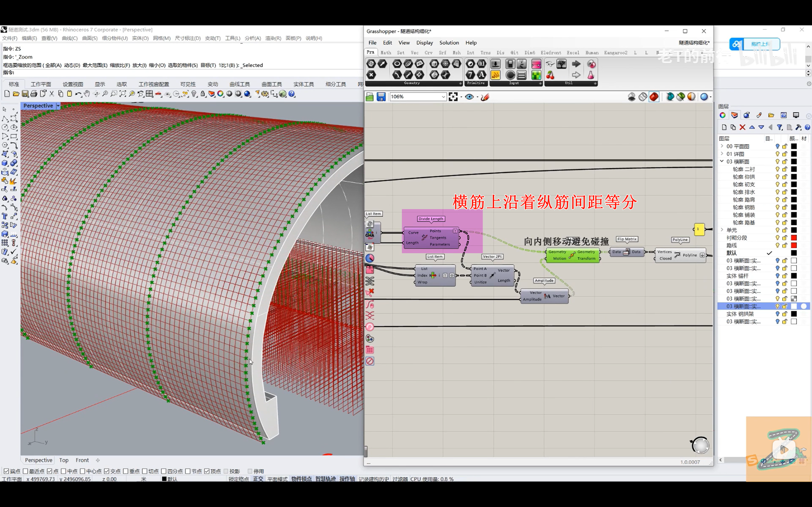Click the 物件锁点 status bar button
The height and width of the screenshot is (507, 812).
click(301, 479)
